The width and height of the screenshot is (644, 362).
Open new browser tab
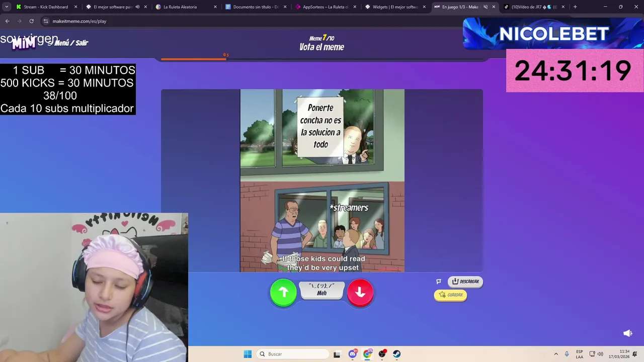click(575, 7)
